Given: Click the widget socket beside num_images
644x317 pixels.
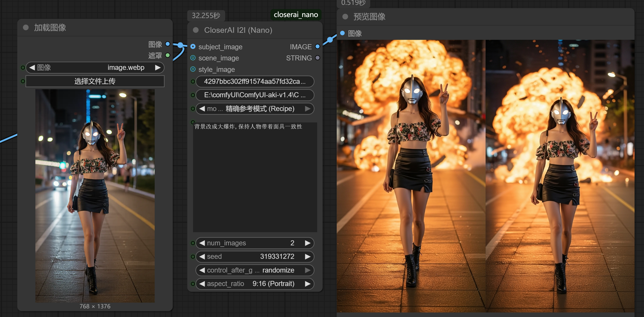Looking at the screenshot, I should click(x=193, y=243).
